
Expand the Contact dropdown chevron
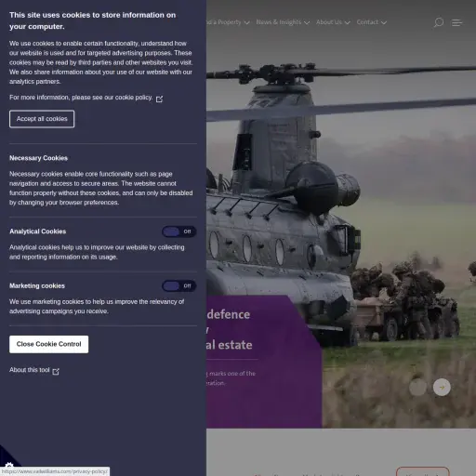click(x=384, y=22)
